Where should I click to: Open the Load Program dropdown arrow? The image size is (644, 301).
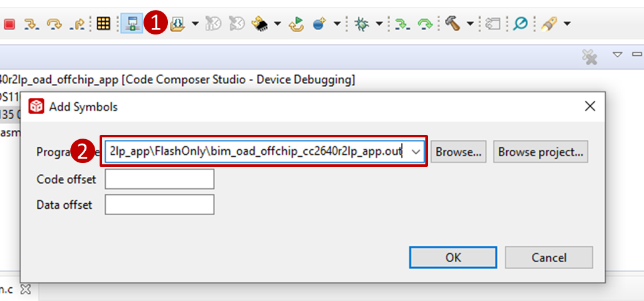[195, 24]
